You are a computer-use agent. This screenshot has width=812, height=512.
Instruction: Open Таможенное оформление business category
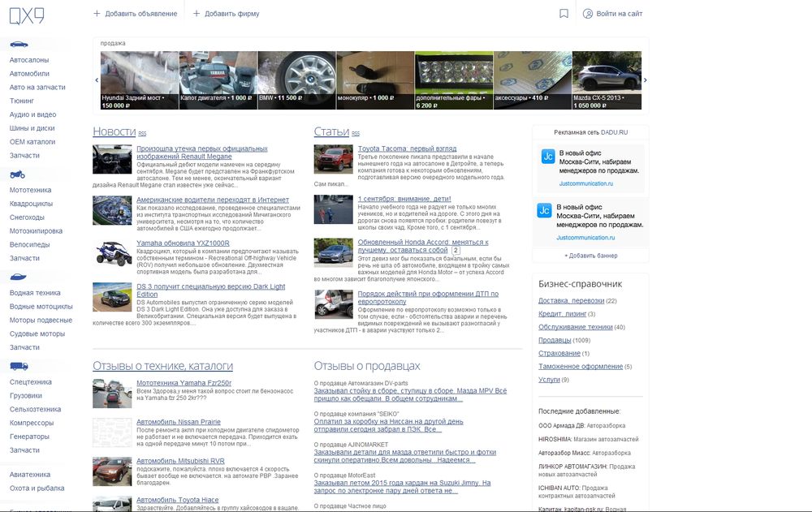pos(581,367)
